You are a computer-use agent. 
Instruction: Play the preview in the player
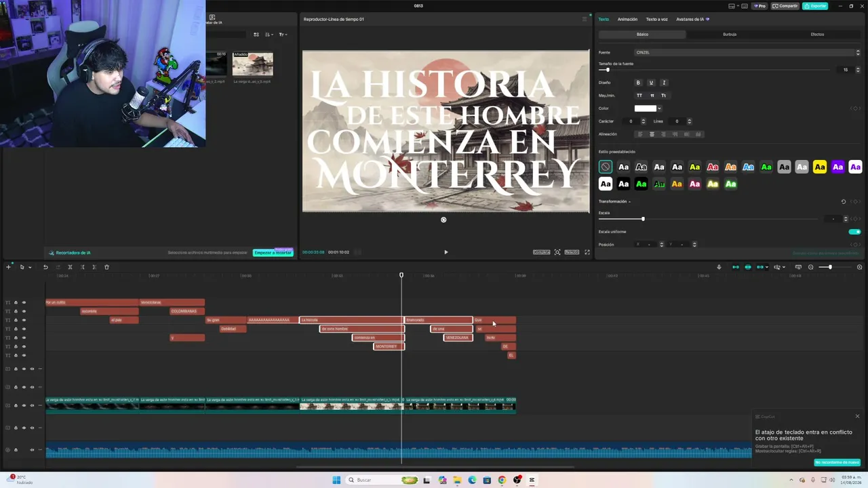pos(446,252)
